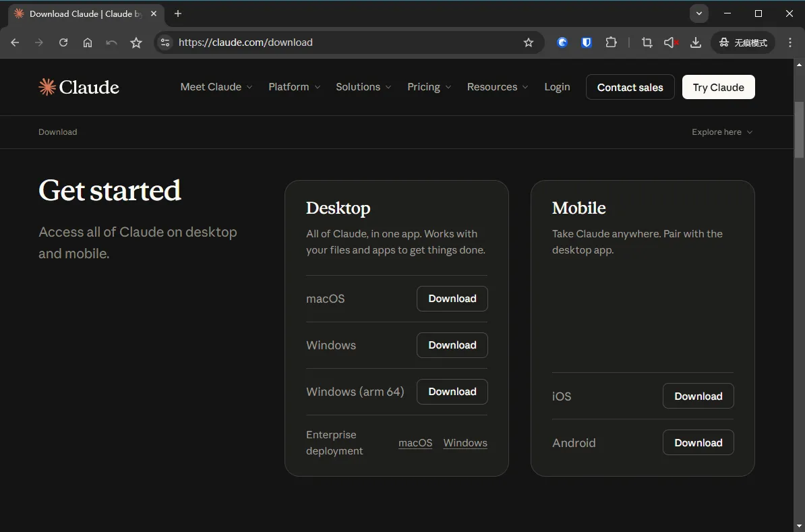
Task: Open the Resources menu item
Action: coord(498,87)
